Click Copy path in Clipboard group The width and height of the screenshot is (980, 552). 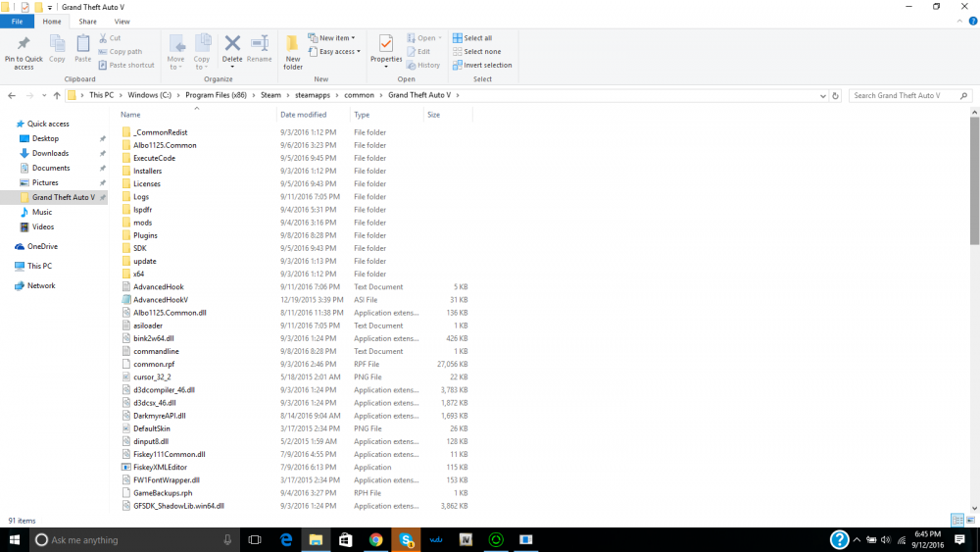pyautogui.click(x=121, y=52)
